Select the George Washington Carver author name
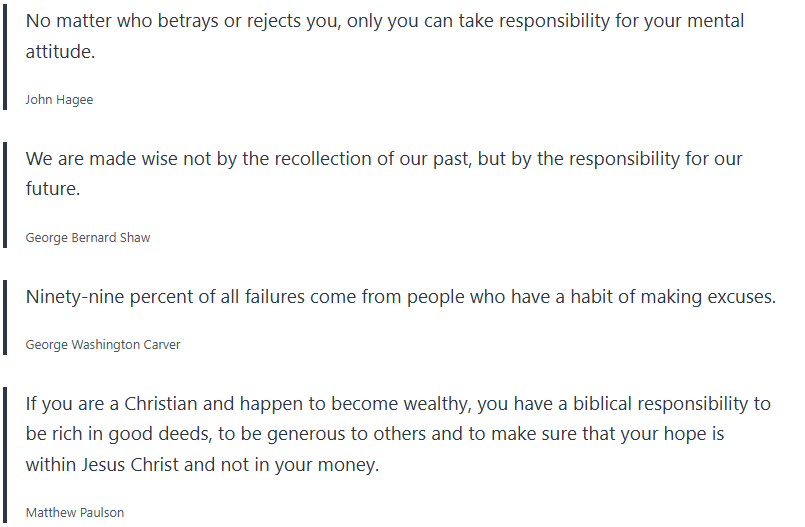 [103, 345]
